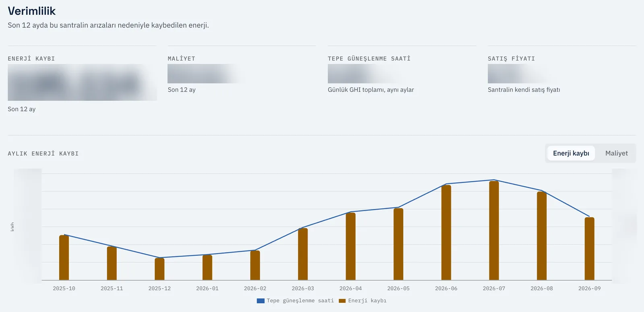Select the 2026-07 energy loss bar
644x312 pixels.
tap(494, 230)
